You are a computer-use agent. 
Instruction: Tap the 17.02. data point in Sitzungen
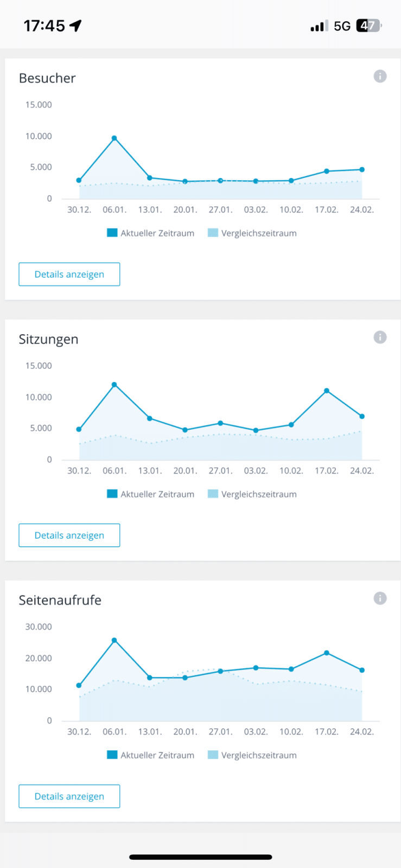tap(326, 390)
